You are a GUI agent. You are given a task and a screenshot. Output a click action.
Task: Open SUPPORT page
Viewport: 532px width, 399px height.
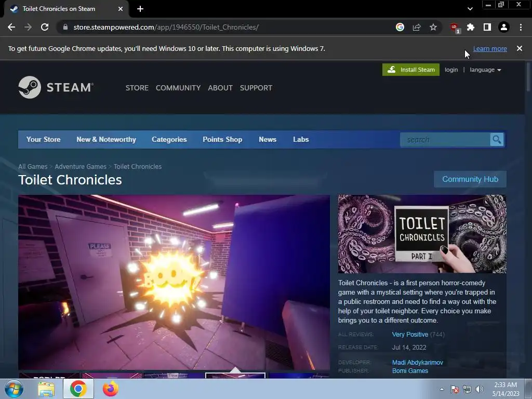[256, 88]
